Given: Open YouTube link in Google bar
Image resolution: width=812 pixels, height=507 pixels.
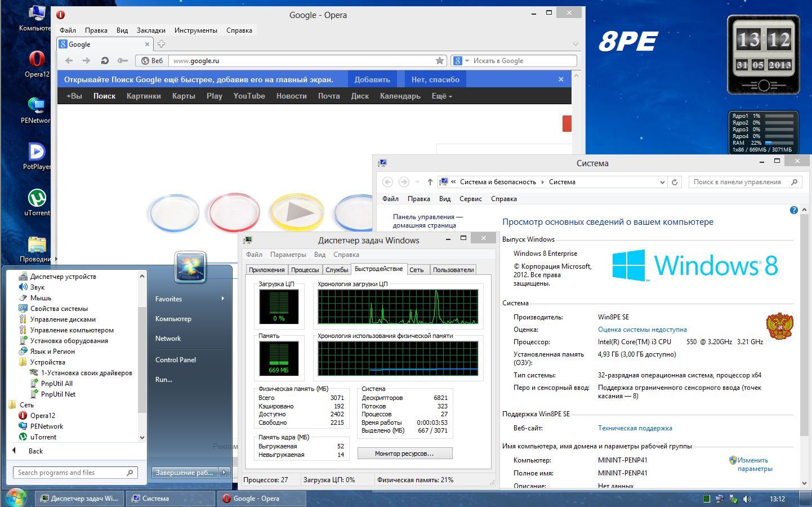Looking at the screenshot, I should (x=249, y=96).
